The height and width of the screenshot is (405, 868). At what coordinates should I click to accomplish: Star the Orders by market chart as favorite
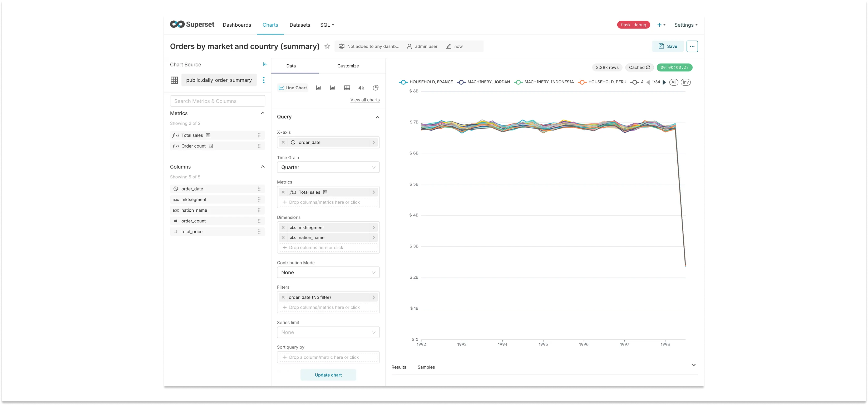[x=327, y=46]
